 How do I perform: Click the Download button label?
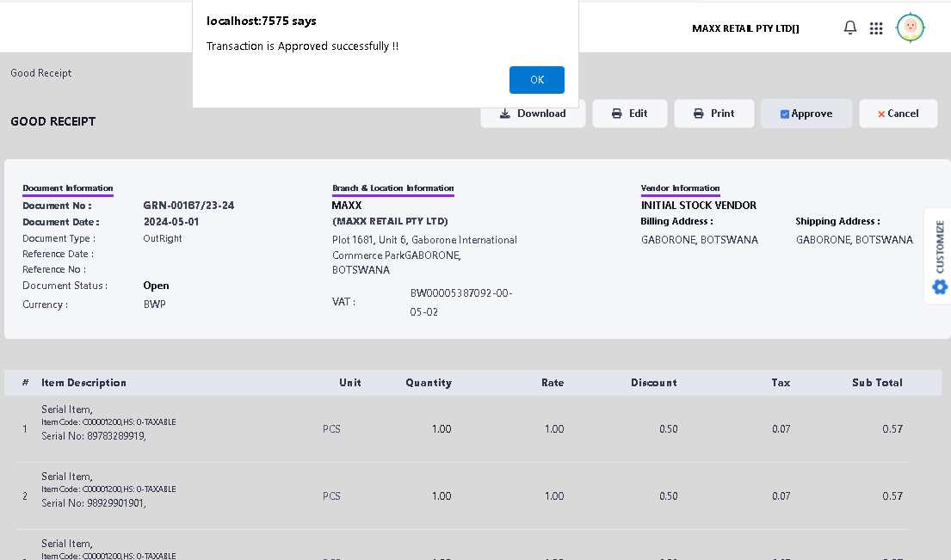coord(541,114)
